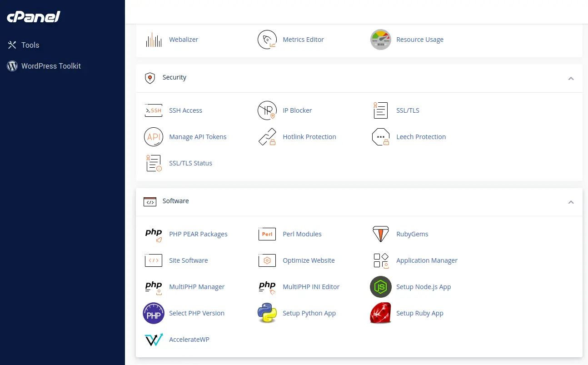
Task: Click the red Ruby App gem icon
Action: [381, 313]
